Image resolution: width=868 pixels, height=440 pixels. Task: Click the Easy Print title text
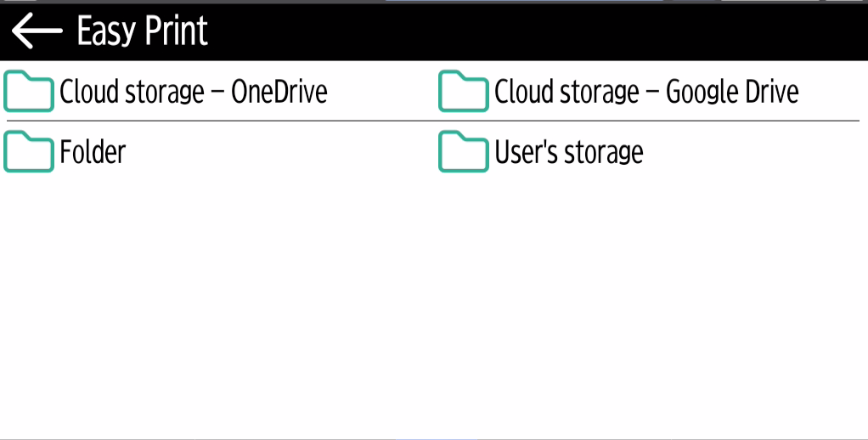click(142, 31)
